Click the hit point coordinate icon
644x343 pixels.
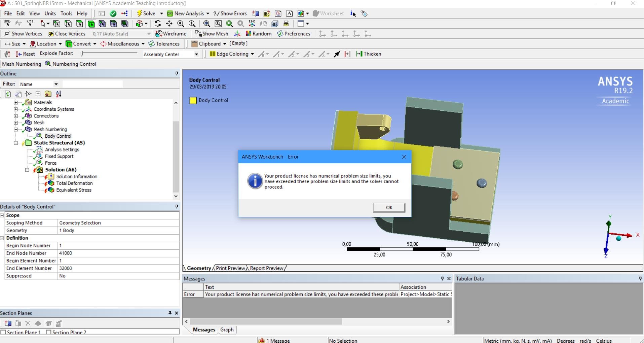(30, 24)
